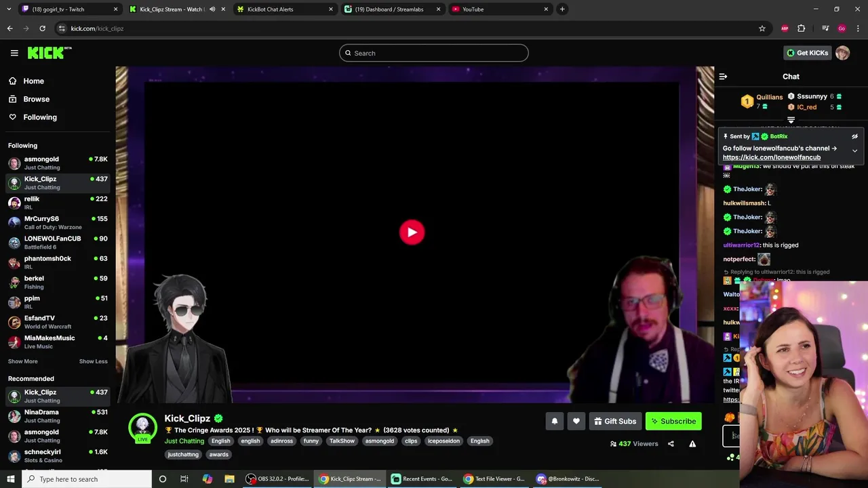
Task: Open phantomsh0ck channel in the sidebar
Action: tap(58, 262)
